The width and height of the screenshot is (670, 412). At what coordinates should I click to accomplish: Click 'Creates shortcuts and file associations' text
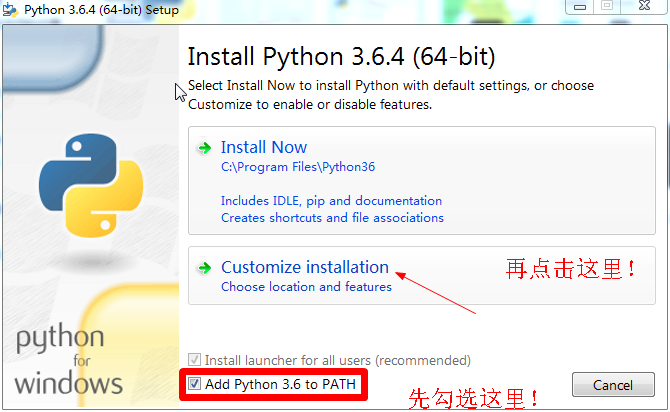pos(332,217)
